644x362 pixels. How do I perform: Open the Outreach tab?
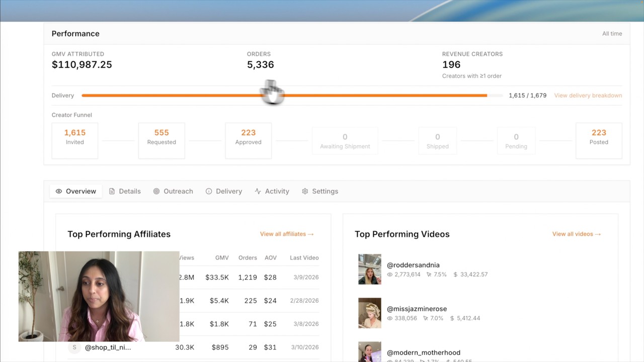(x=173, y=191)
